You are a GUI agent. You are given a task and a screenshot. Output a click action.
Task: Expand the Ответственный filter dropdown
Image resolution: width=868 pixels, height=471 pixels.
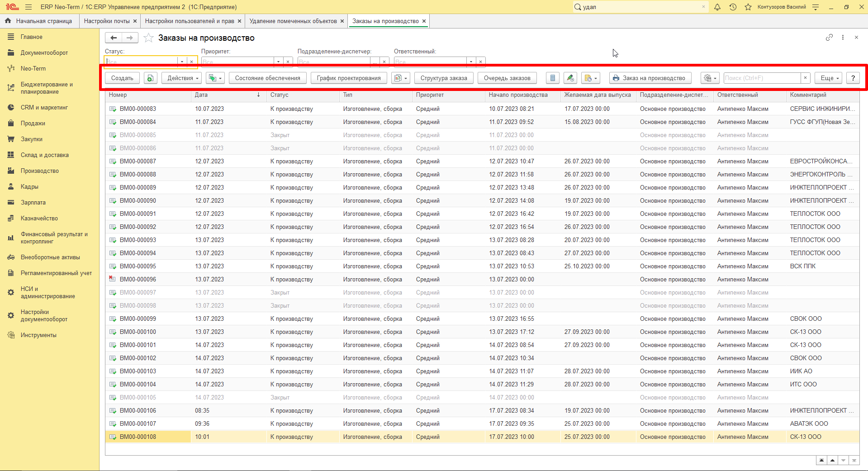[471, 62]
